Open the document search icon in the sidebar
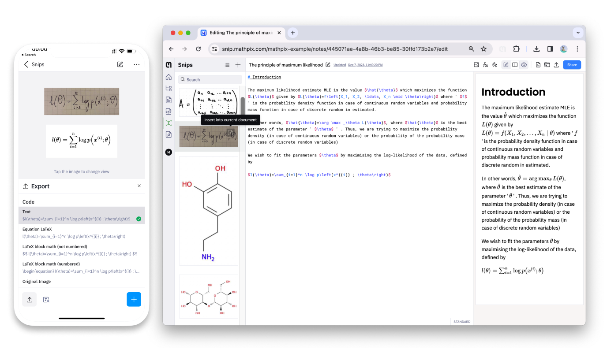This screenshot has width=607, height=364. pos(169,134)
